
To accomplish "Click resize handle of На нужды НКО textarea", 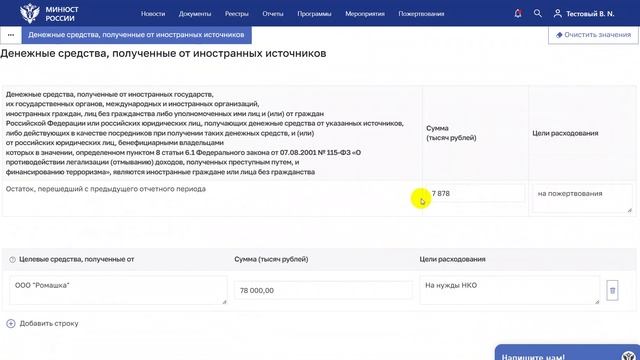I will 597,302.
